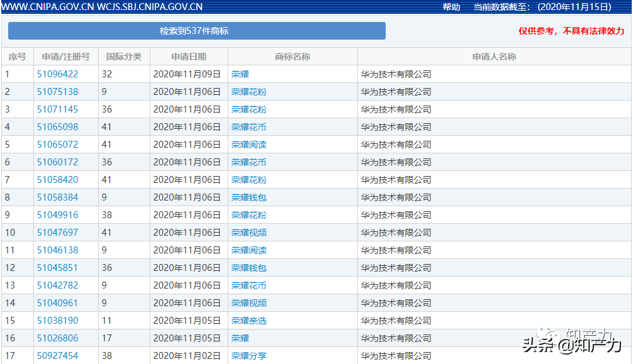Open trademark 荣耀 in row 16
Image resolution: width=633 pixels, height=364 pixels.
pos(240,338)
